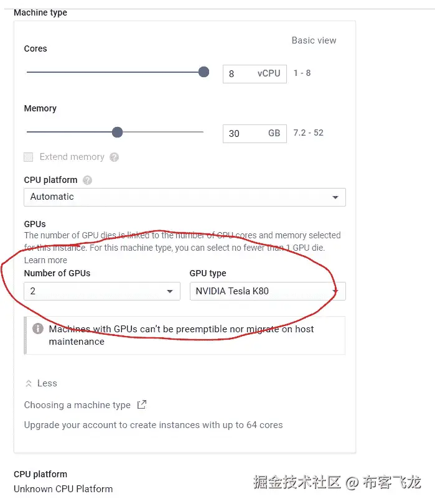Image resolution: width=435 pixels, height=504 pixels.
Task: Click the Extend memory help icon
Action: pyautogui.click(x=115, y=157)
